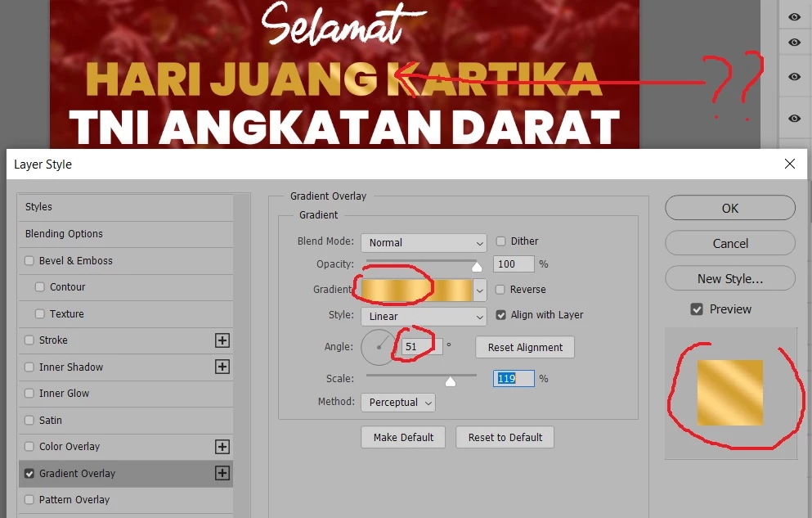Click Make Default button
The width and height of the screenshot is (812, 518).
403,437
